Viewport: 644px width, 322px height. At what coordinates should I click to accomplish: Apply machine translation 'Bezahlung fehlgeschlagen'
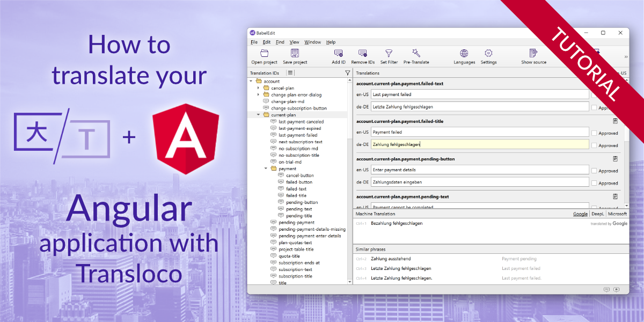(397, 223)
